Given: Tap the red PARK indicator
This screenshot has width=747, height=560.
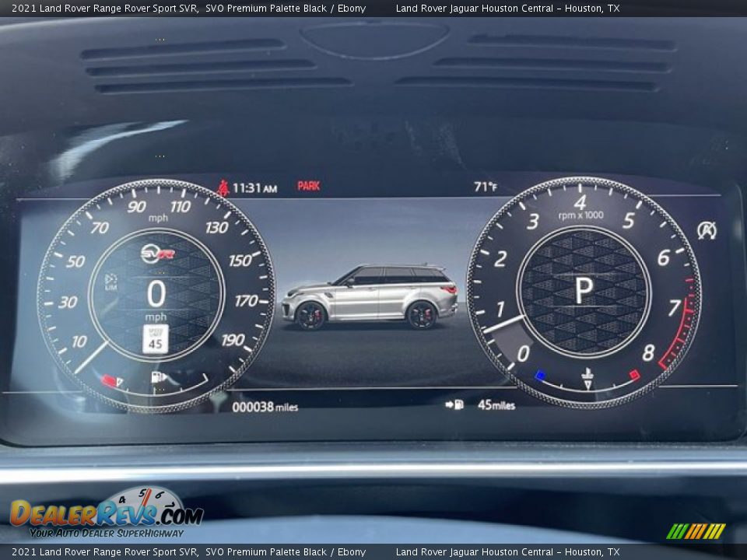Looking at the screenshot, I should 308,186.
